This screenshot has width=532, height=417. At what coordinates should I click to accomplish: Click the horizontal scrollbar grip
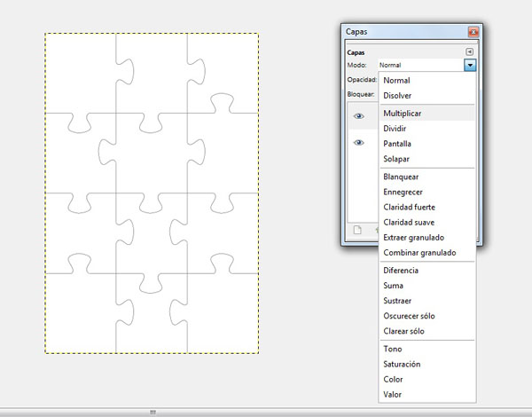point(153,413)
